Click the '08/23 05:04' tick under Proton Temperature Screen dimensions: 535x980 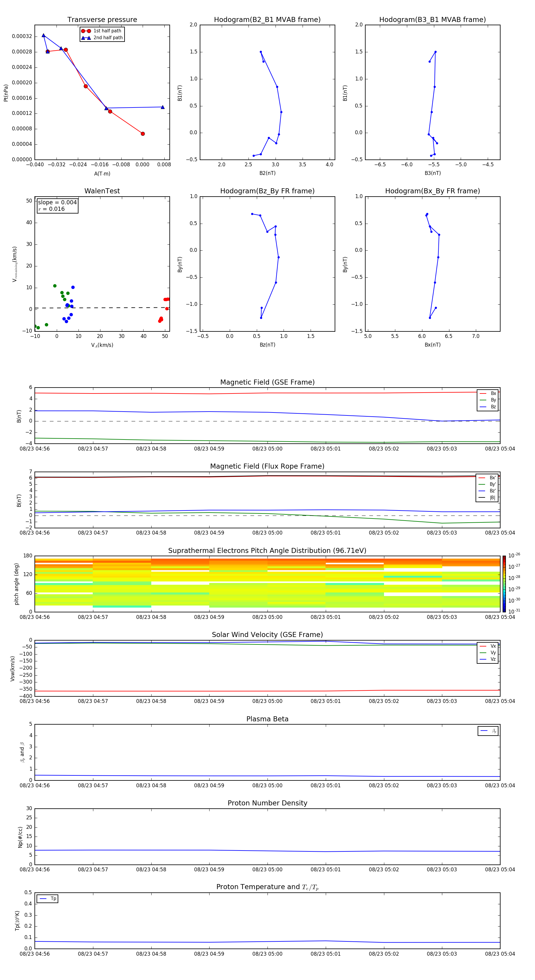(500, 954)
